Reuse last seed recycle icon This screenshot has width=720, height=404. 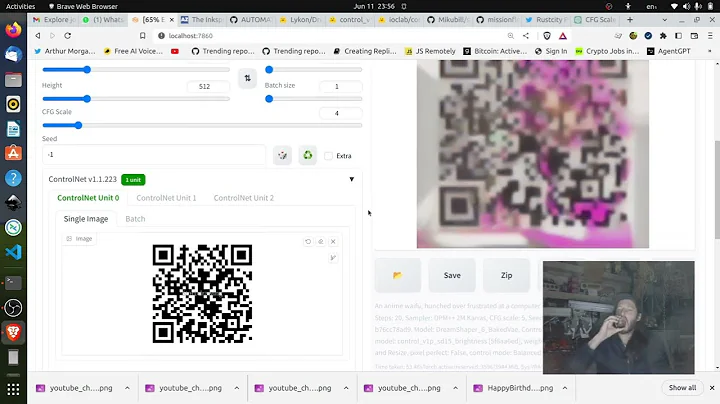(308, 156)
